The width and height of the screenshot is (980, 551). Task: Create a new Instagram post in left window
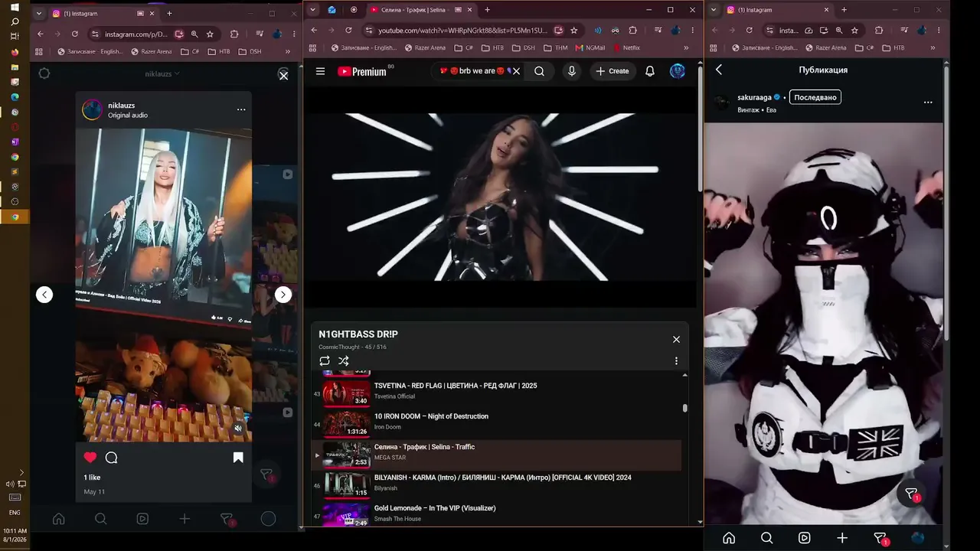coord(185,519)
